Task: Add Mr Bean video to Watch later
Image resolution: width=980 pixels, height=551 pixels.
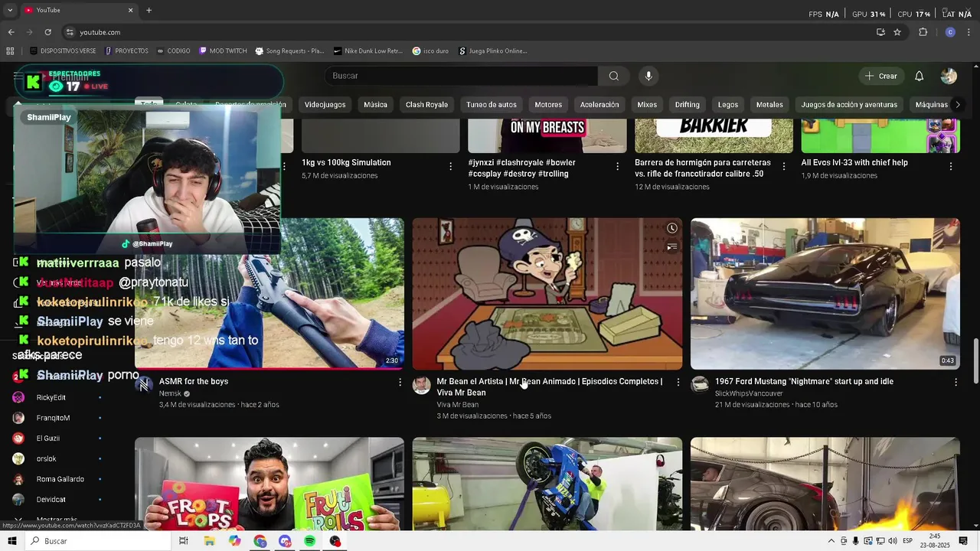Action: [671, 228]
